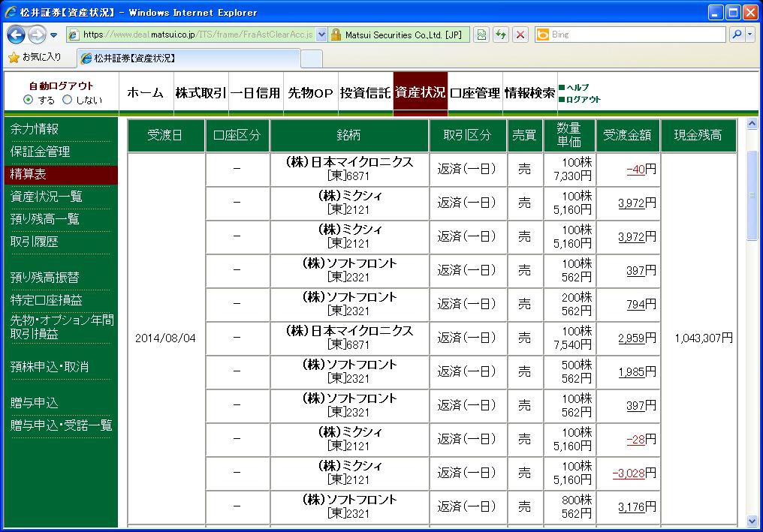The image size is (763, 532).
Task: Click the compatibility view icon
Action: (481, 35)
